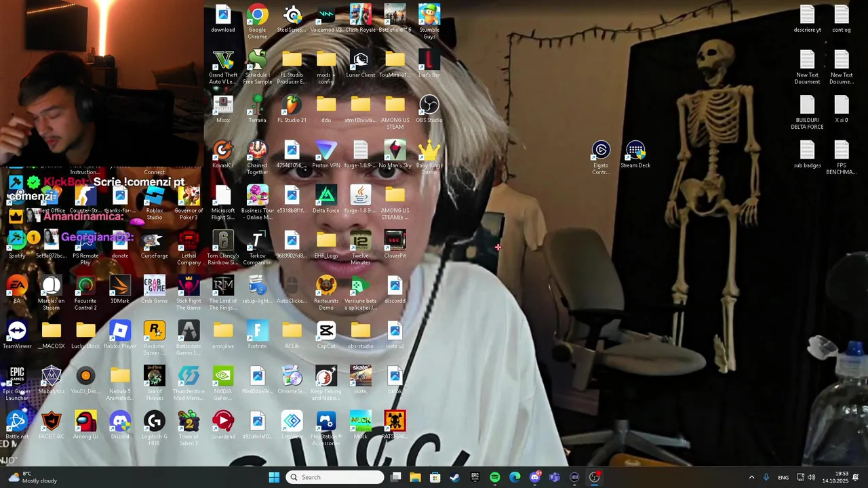Open Terraria desktop shortcut

(x=257, y=108)
